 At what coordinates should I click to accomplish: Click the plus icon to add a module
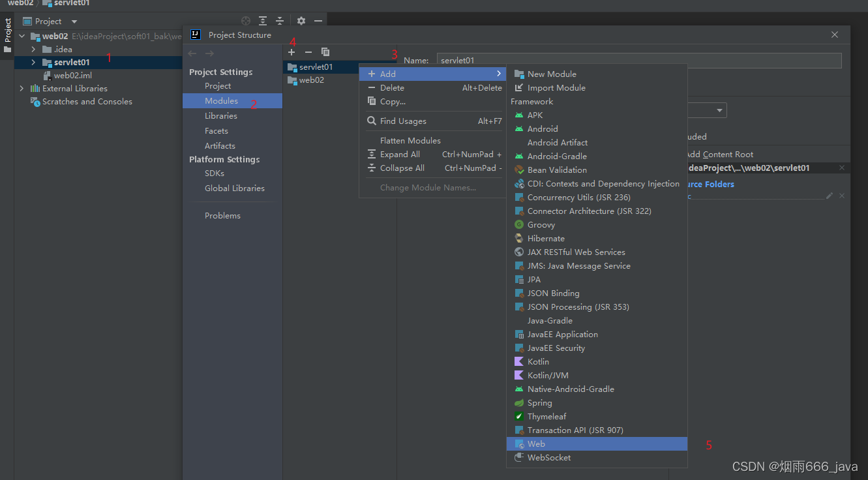pyautogui.click(x=292, y=52)
